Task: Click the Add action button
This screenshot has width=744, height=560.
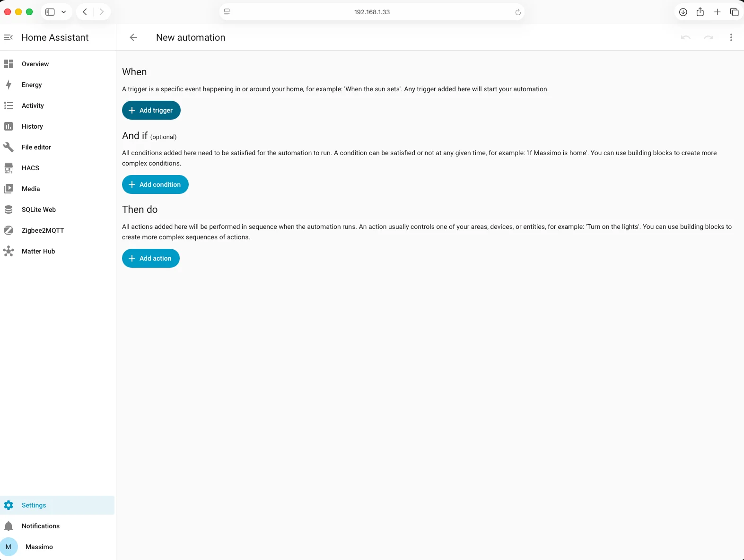Action: point(151,258)
